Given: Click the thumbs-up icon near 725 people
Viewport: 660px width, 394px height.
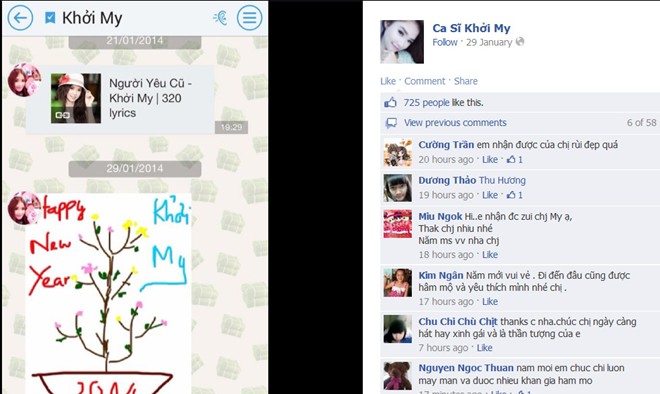Looking at the screenshot, I should tap(390, 102).
